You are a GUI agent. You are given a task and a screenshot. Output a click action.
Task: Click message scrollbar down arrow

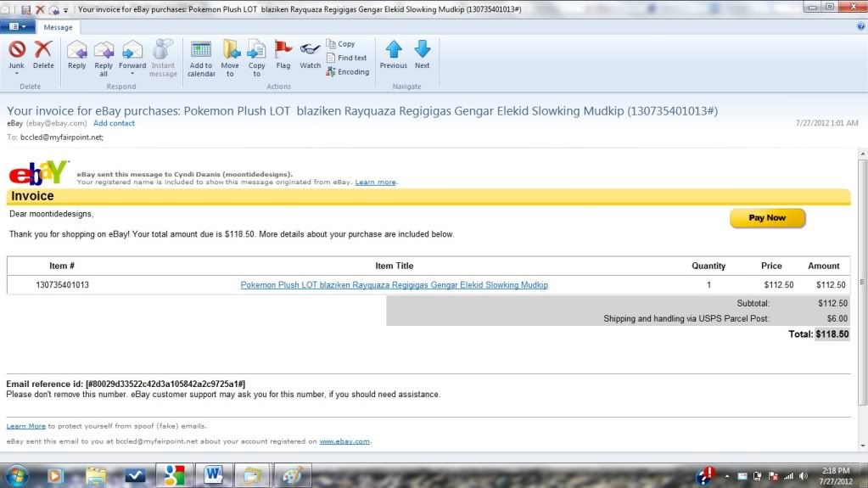coord(862,446)
